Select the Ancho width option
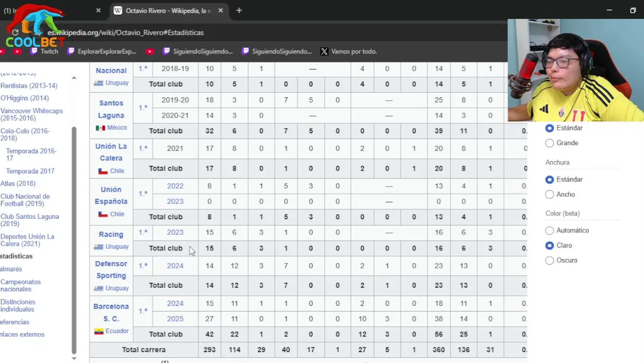The width and height of the screenshot is (644, 363). [550, 195]
